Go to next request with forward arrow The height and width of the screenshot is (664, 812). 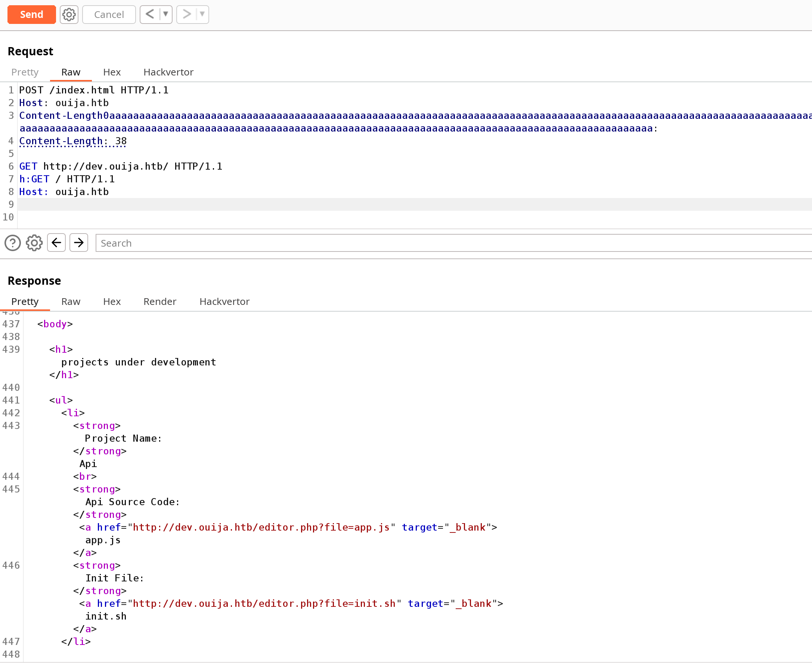pos(186,15)
